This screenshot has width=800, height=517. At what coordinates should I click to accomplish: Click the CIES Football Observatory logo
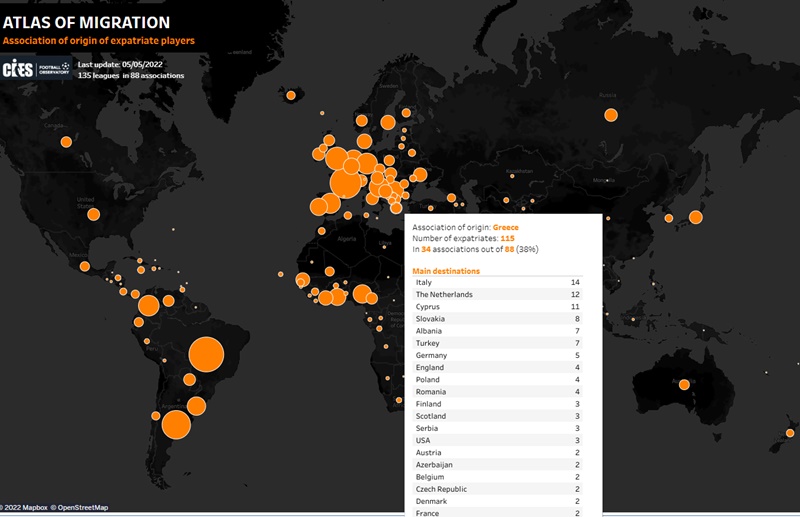pyautogui.click(x=36, y=69)
